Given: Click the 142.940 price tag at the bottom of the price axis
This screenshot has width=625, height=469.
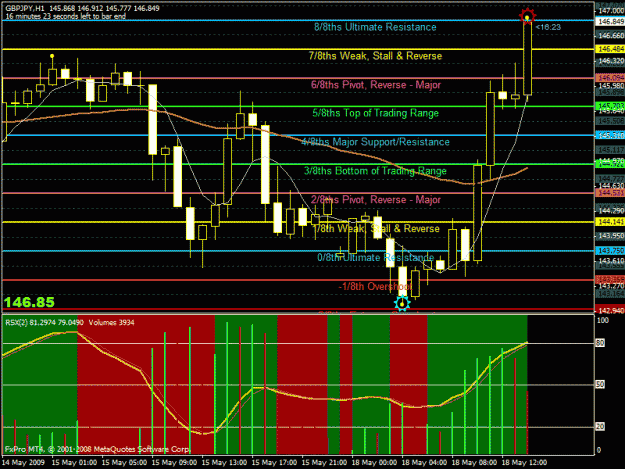Looking at the screenshot, I should 610,310.
